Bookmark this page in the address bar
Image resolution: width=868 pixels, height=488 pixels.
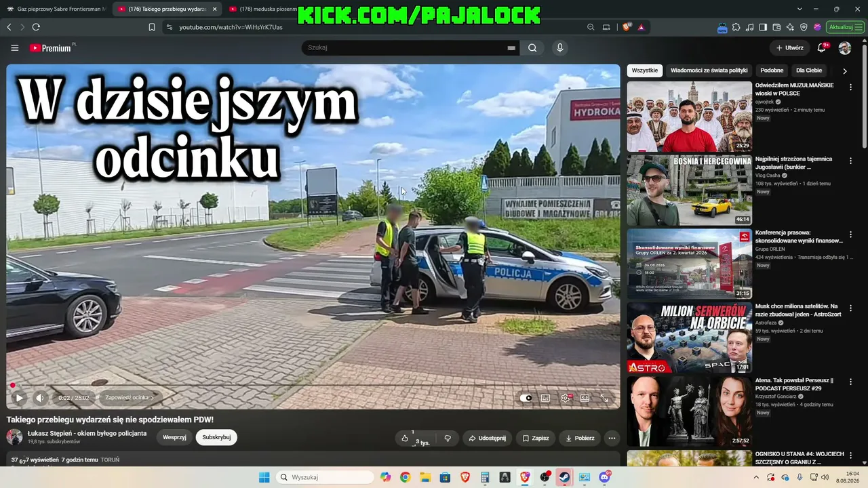pyautogui.click(x=152, y=27)
